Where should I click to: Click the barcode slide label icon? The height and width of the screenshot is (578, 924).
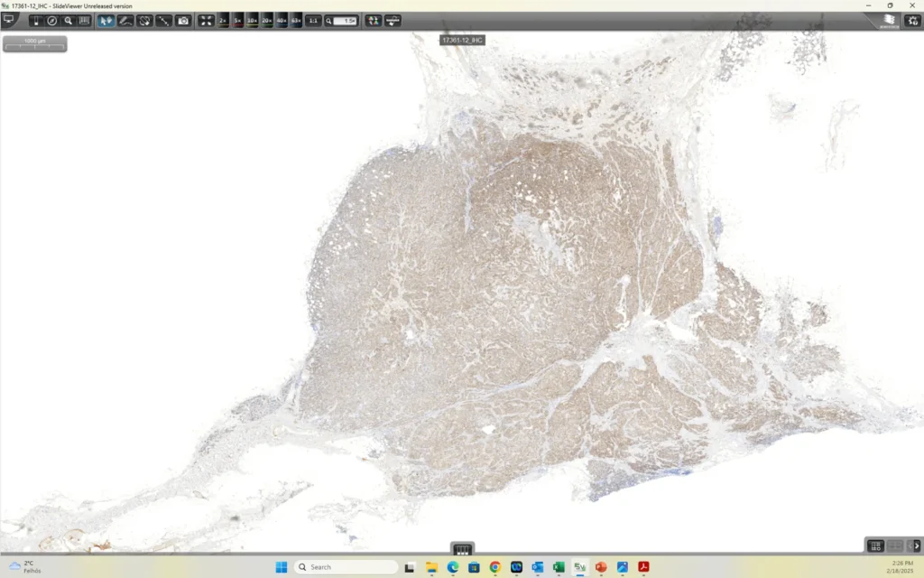84,21
